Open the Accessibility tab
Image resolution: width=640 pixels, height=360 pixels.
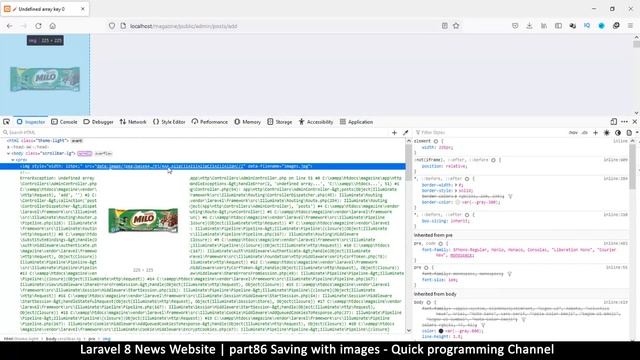pos(316,122)
